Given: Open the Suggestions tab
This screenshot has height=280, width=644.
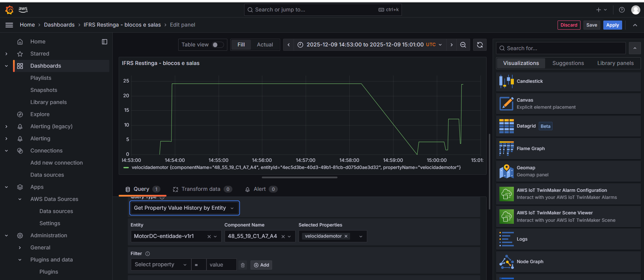Looking at the screenshot, I should [568, 63].
